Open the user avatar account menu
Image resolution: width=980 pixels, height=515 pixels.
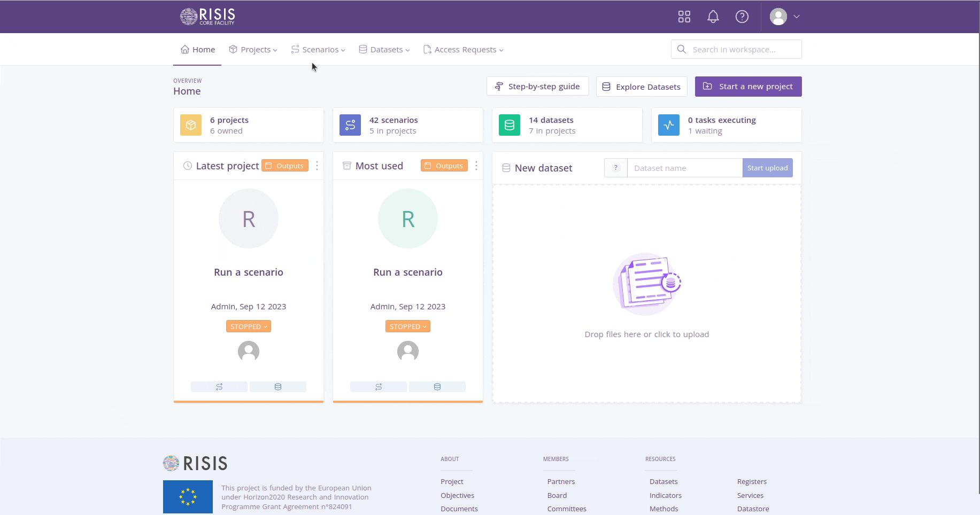coord(784,17)
